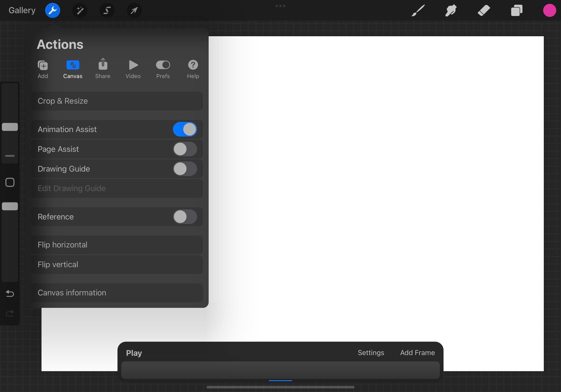Open Crop & Resize
The width and height of the screenshot is (561, 392).
click(117, 101)
